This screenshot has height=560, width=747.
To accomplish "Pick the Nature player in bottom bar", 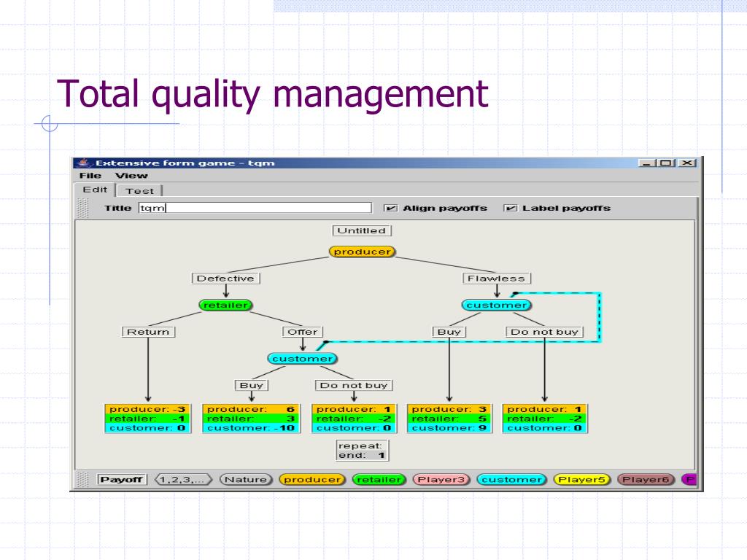I will pyautogui.click(x=246, y=480).
